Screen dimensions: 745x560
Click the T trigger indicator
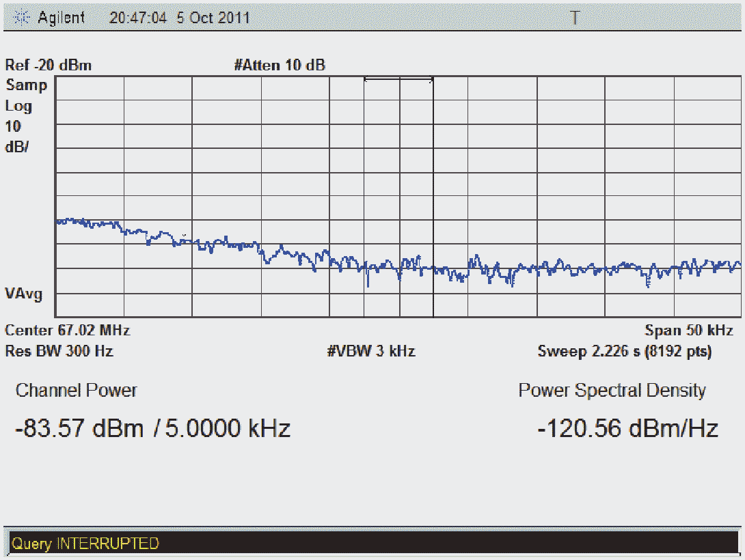[x=575, y=18]
